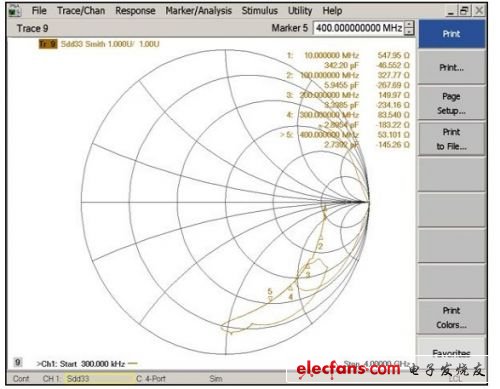
Task: Open the Help menu
Action: pos(332,11)
